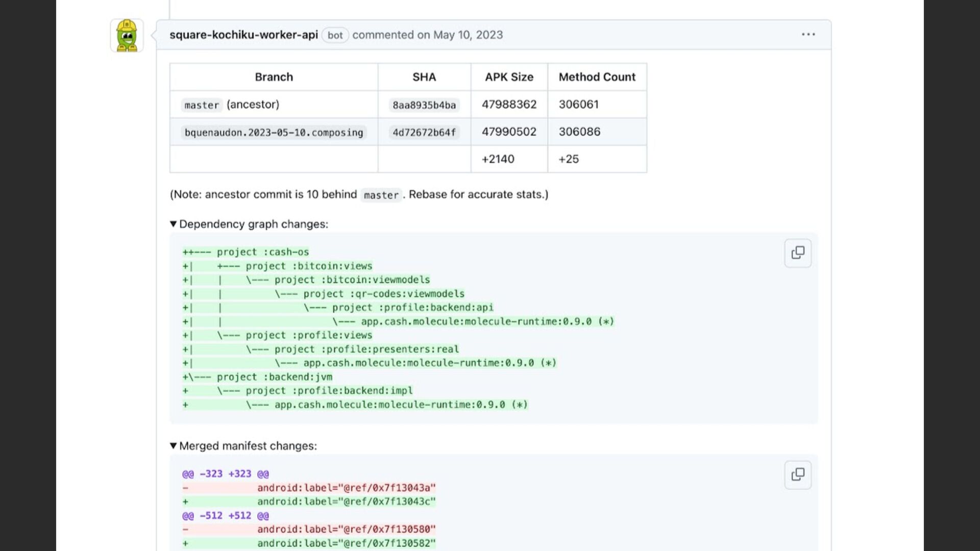980x551 pixels.
Task: Click the +2140 APK size difference cell
Action: point(498,159)
